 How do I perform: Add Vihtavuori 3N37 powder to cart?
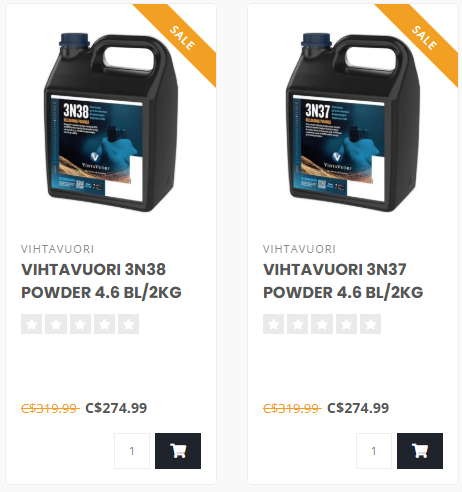tap(420, 451)
